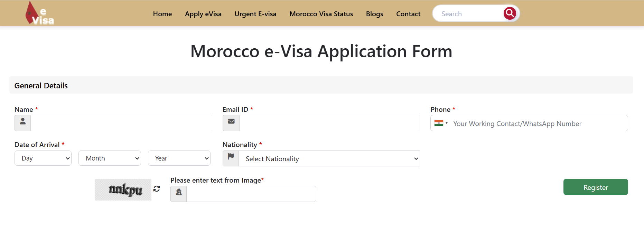The height and width of the screenshot is (233, 644).
Task: Expand the Select Nationality dropdown
Action: 329,159
